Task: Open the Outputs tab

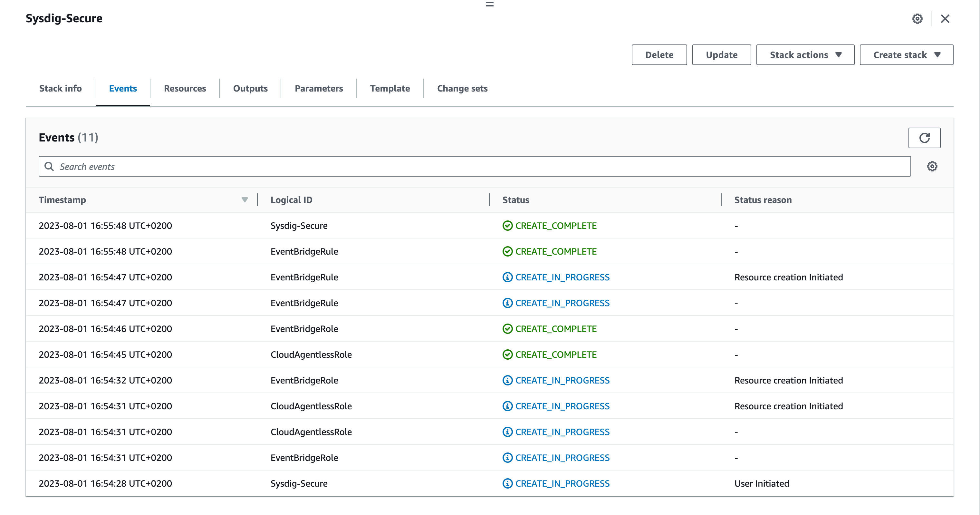Action: (250, 88)
